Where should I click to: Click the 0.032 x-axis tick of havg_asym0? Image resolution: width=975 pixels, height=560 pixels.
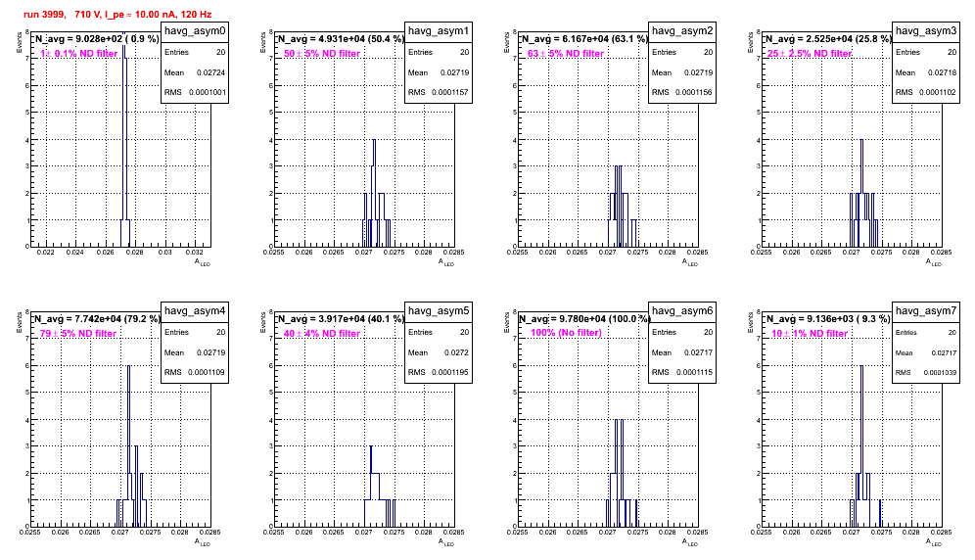point(194,253)
